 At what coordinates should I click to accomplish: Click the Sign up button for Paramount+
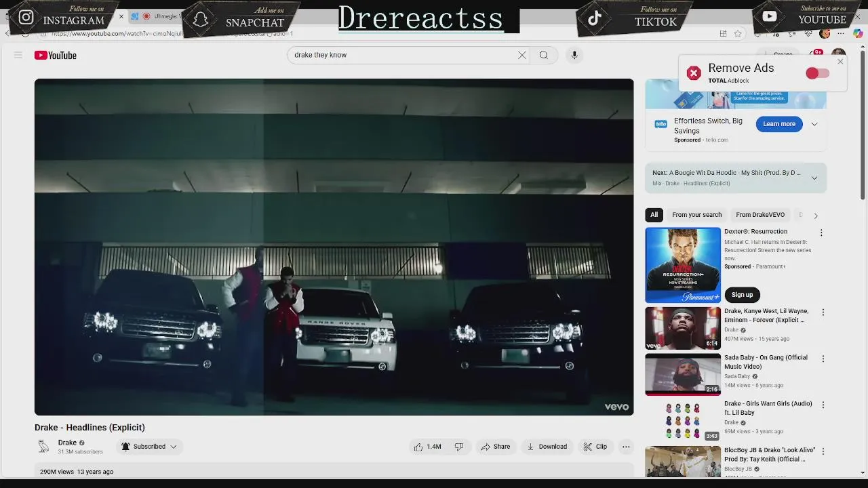(742, 295)
